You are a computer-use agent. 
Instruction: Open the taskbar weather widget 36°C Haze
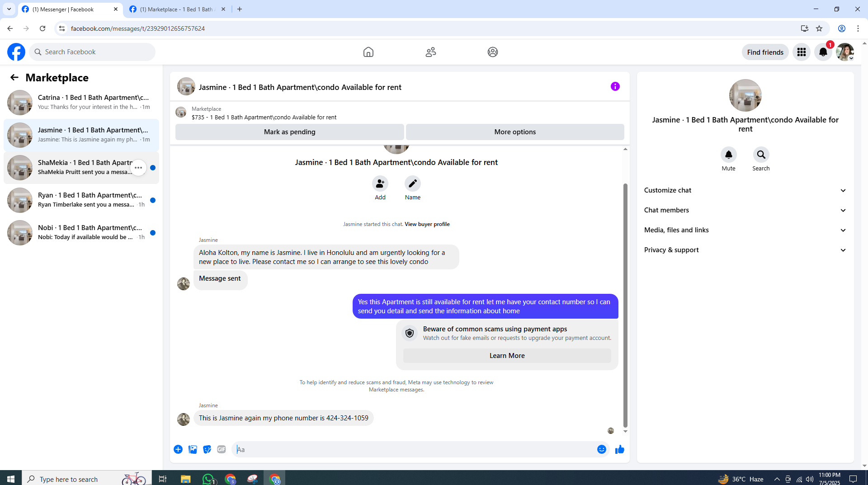[x=741, y=479]
